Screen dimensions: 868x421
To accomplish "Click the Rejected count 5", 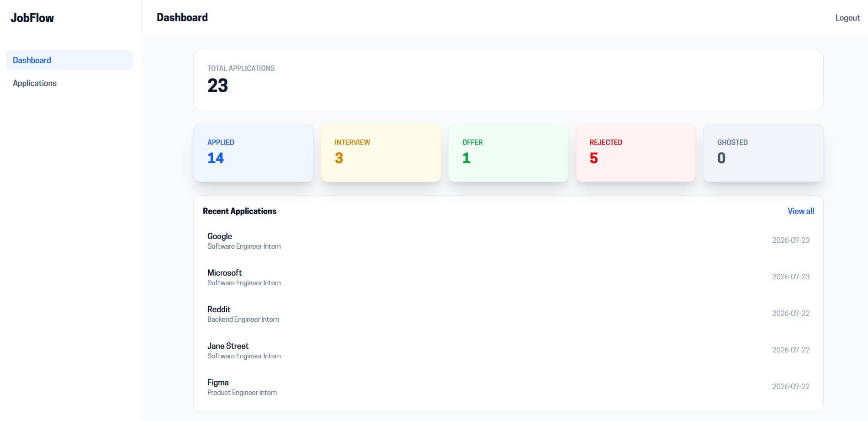I will pyautogui.click(x=594, y=158).
